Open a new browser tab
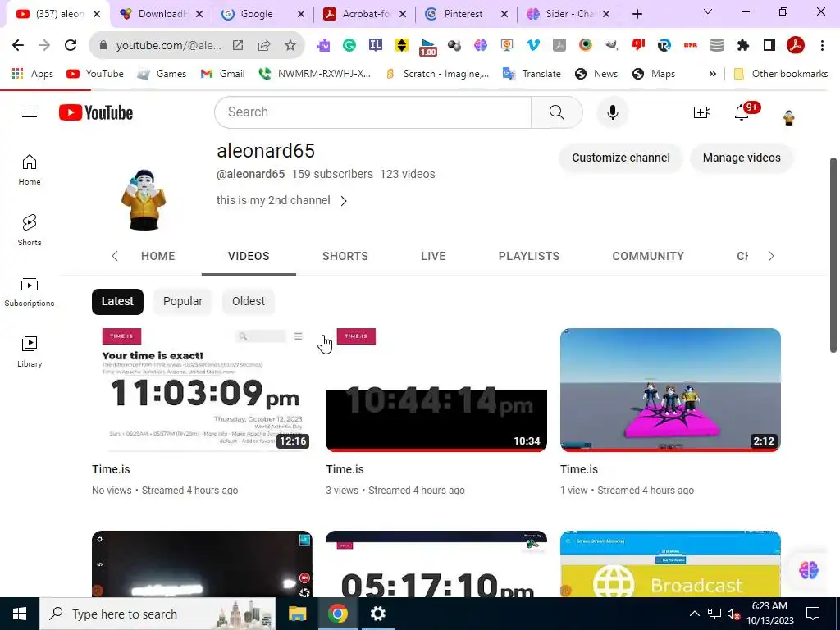Image resolution: width=840 pixels, height=630 pixels. pos(637,14)
